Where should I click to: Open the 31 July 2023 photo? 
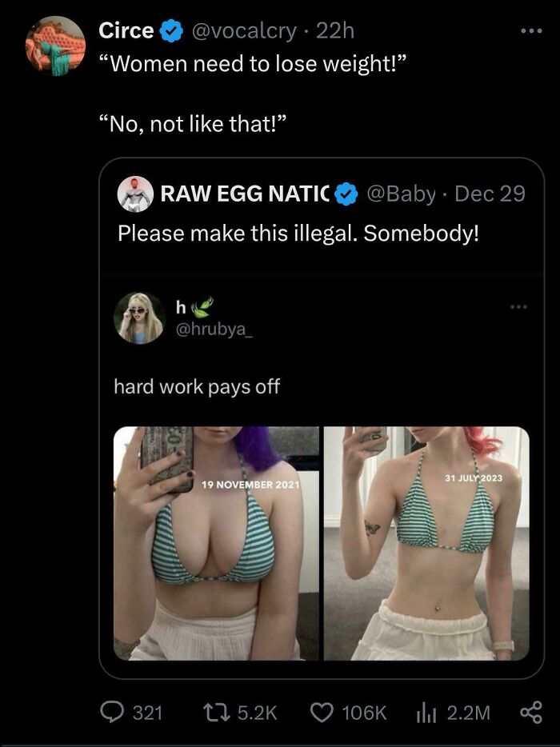coord(426,543)
